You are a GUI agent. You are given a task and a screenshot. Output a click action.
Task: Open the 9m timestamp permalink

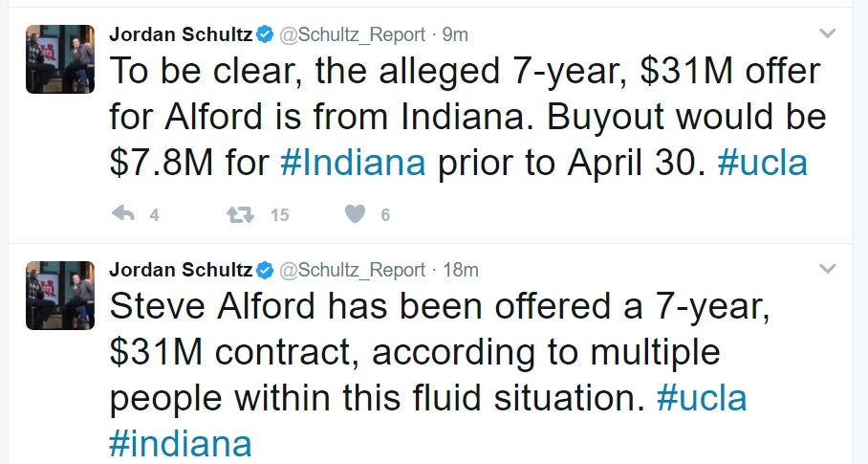[456, 34]
